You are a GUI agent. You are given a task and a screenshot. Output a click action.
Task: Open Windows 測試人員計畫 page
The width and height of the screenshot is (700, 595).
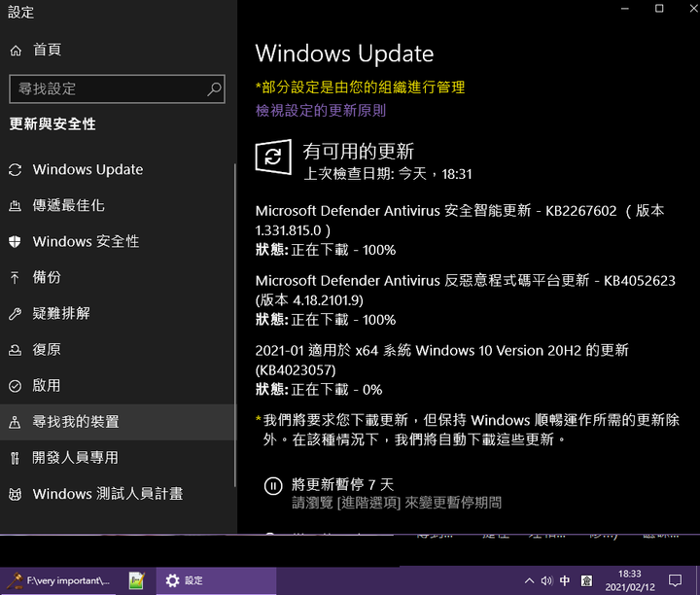click(x=108, y=494)
